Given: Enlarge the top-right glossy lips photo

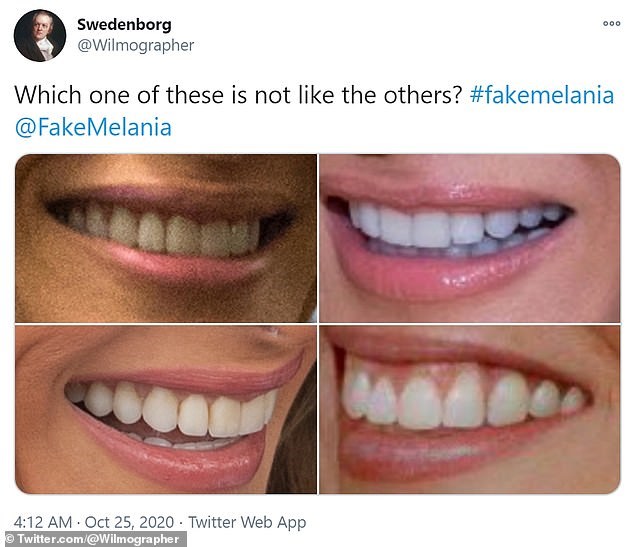Looking at the screenshot, I should 469,238.
